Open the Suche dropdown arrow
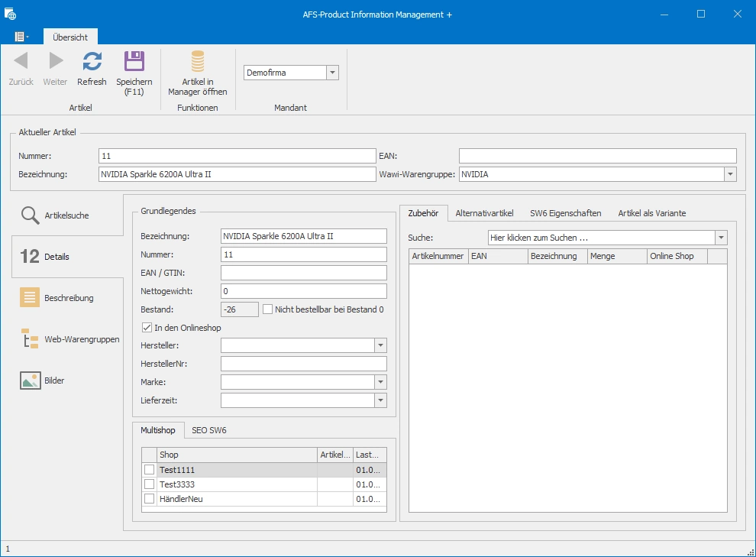756x557 pixels. point(721,238)
